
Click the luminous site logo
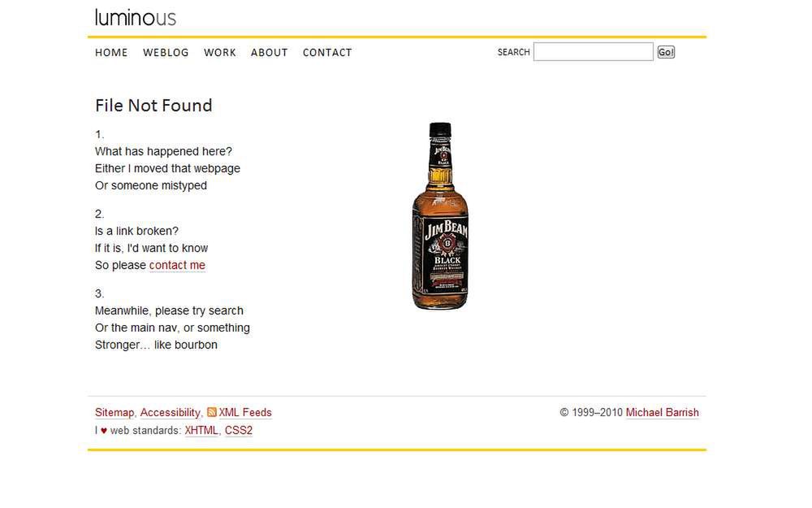(135, 18)
